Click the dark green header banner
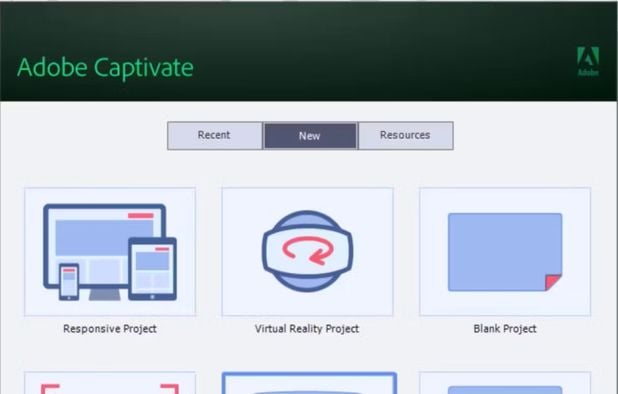The height and width of the screenshot is (394, 618). pyautogui.click(x=309, y=51)
